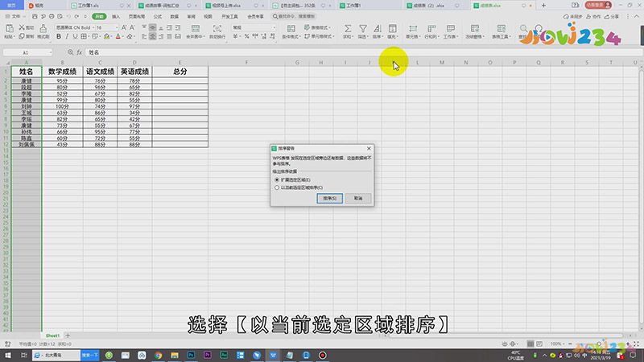Click the search command box

(294, 16)
